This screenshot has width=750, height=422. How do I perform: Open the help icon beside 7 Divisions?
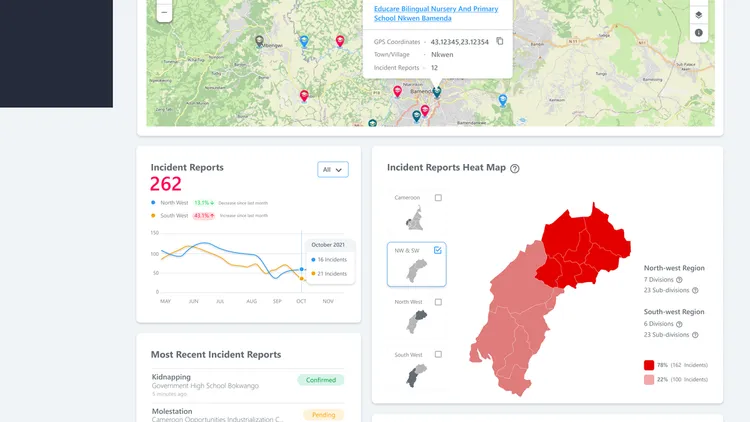tap(679, 280)
